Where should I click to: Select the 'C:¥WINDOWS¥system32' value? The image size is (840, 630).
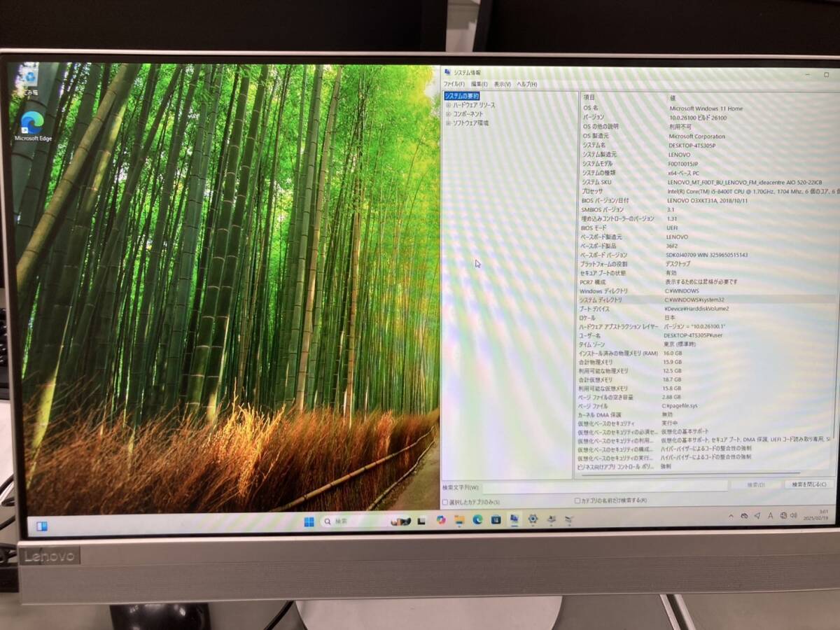coord(694,300)
